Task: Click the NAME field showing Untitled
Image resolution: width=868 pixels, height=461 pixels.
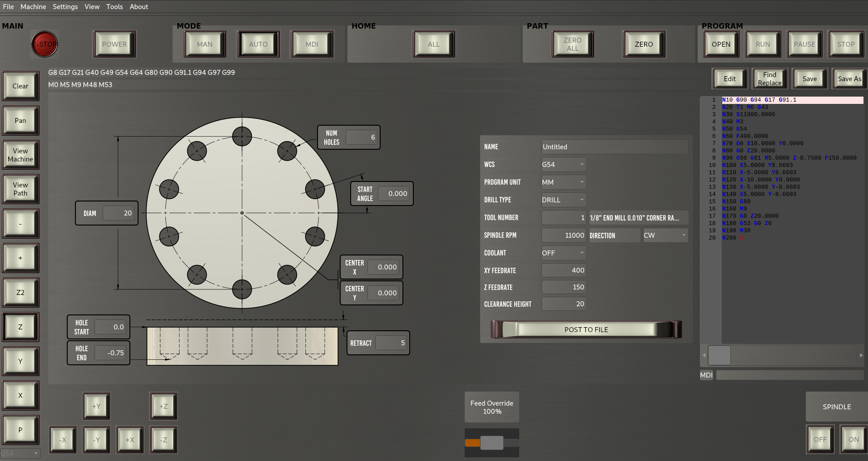Action: [x=615, y=147]
